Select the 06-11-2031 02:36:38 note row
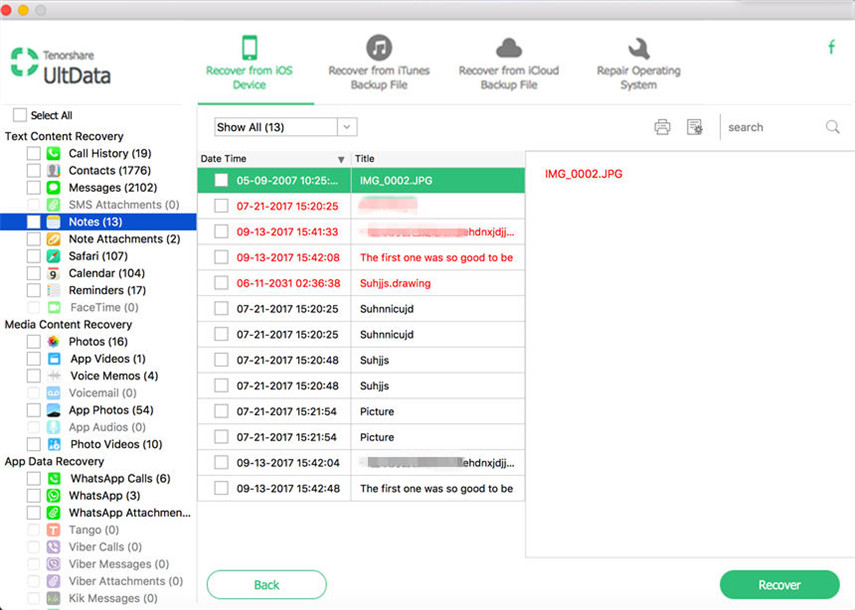855x610 pixels. pyautogui.click(x=361, y=283)
